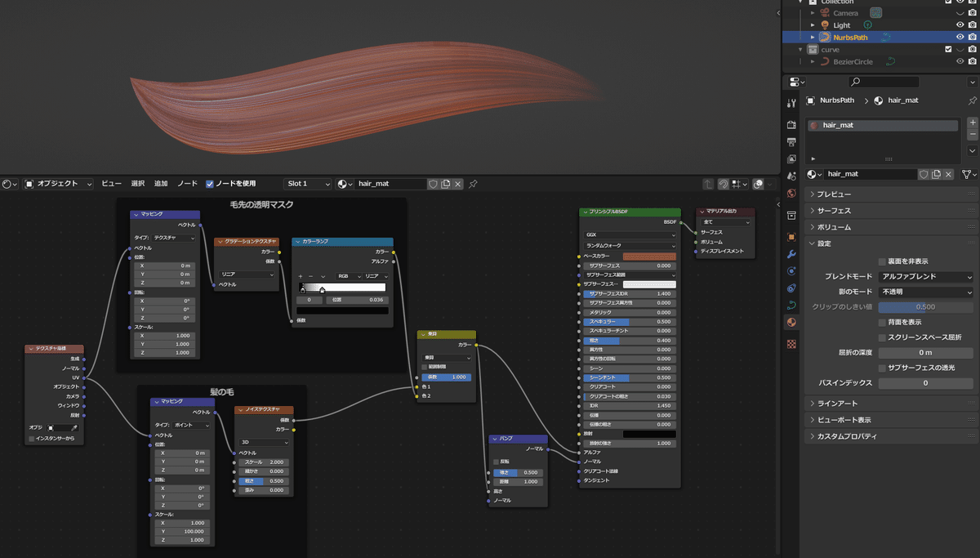Open '選択' menu in node editor
This screenshot has width=980, height=558.
pyautogui.click(x=138, y=185)
